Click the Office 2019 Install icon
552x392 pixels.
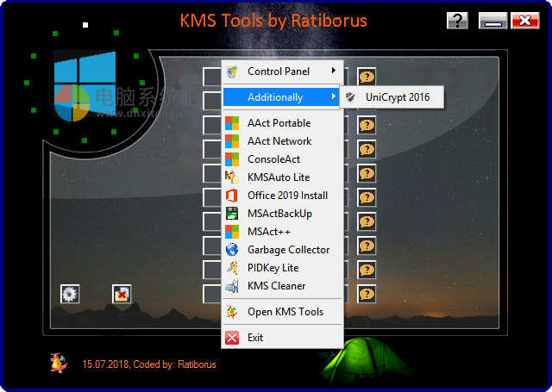[232, 196]
